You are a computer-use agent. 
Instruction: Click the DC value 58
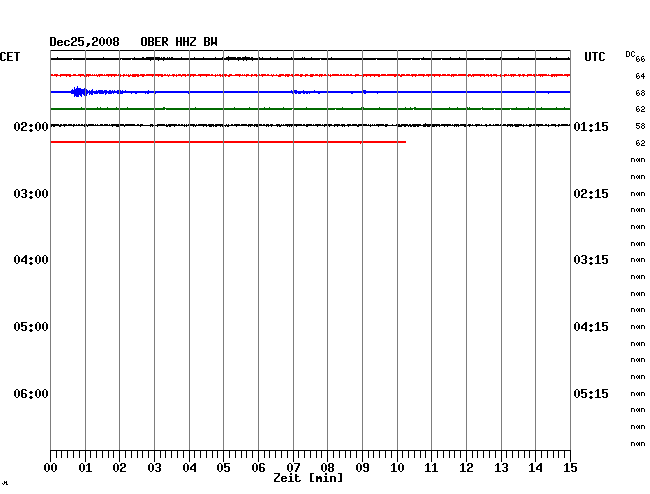[x=640, y=126]
